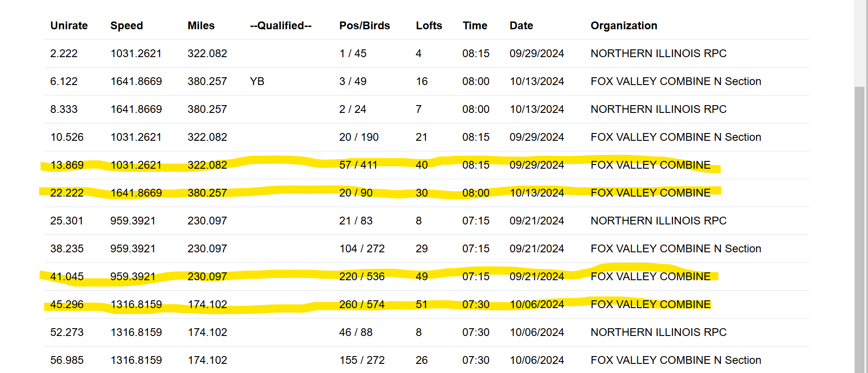Click the highlighted 22.222 unirate value
868x373 pixels.
coord(67,193)
